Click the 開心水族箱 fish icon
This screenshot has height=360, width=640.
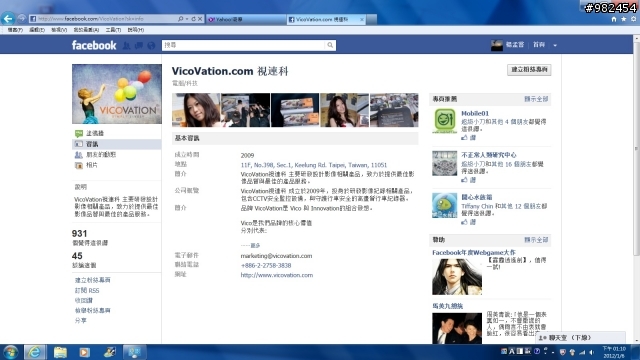pos(444,205)
